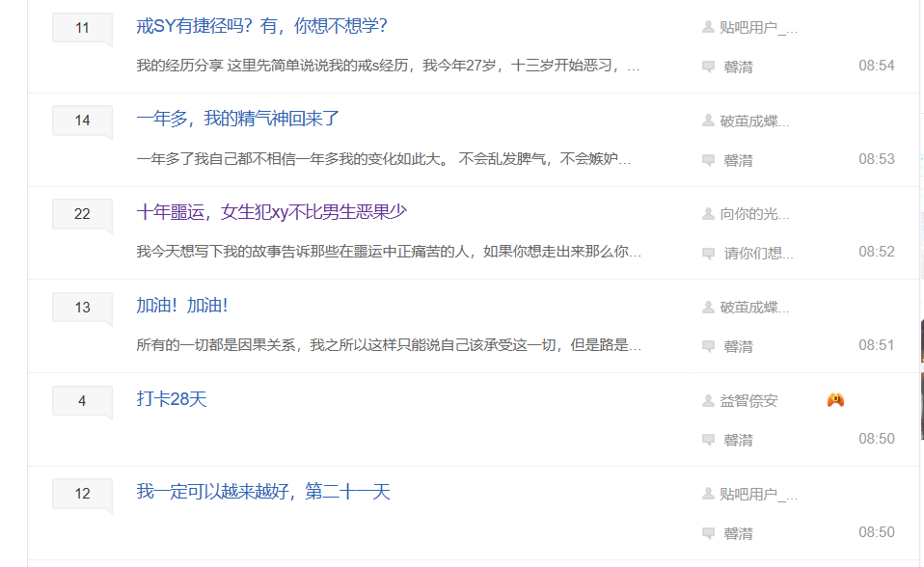Open author profile 向你的光...
This screenshot has height=567, width=924.
754,214
